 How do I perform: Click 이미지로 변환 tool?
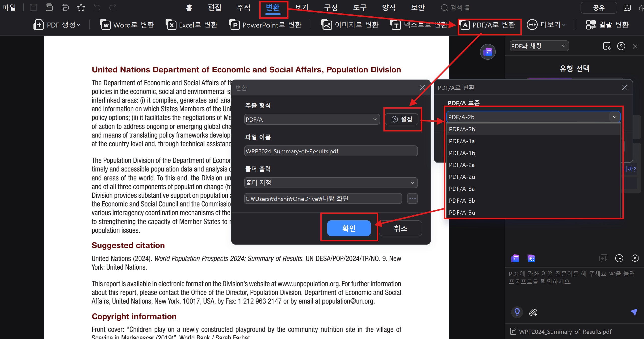tap(350, 25)
